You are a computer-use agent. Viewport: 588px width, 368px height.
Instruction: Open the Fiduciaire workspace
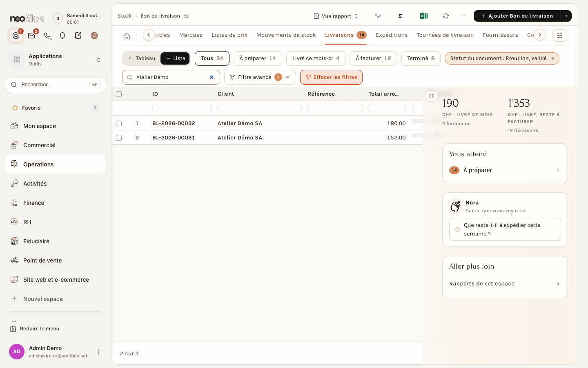point(56,241)
